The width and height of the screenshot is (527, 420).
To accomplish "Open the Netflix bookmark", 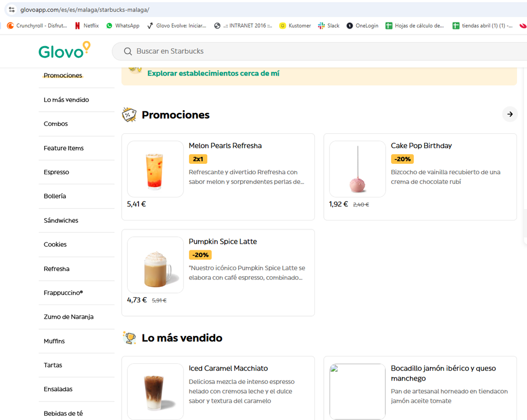I will (87, 26).
